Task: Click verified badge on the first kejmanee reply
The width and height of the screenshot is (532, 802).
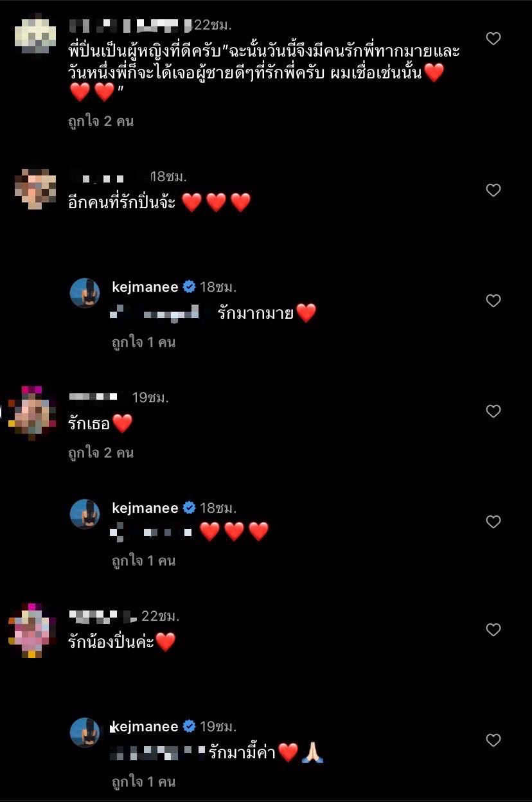Action: pyautogui.click(x=189, y=287)
